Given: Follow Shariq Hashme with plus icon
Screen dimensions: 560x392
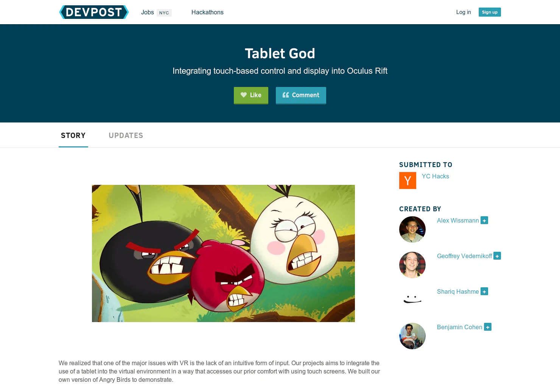Looking at the screenshot, I should (x=484, y=291).
